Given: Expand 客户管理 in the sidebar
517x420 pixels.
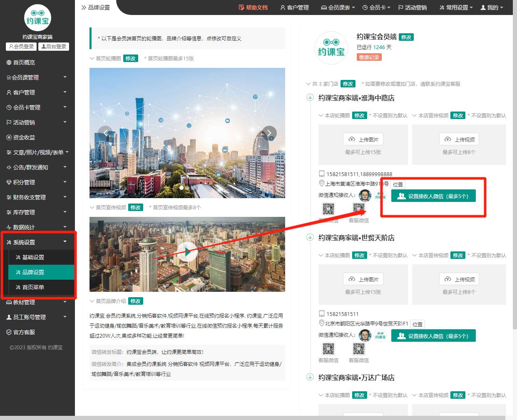Looking at the screenshot, I should [x=37, y=92].
